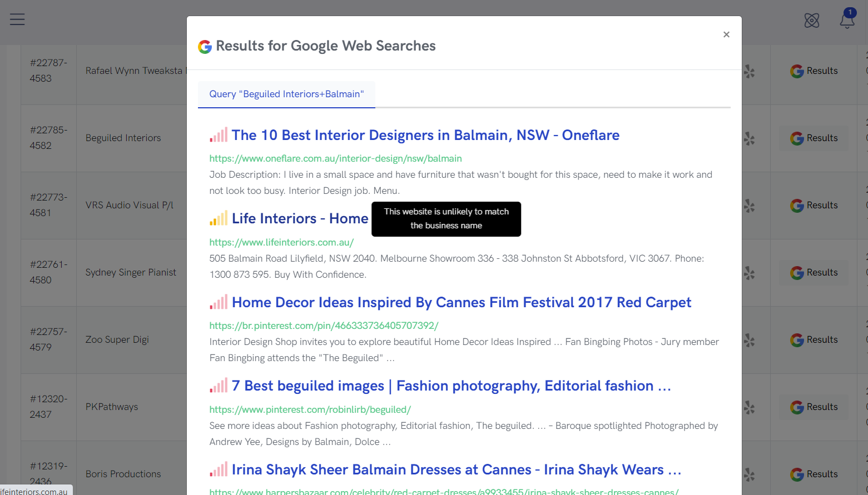This screenshot has width=868, height=495.
Task: Select the Query "Beguiled Interiors+Balmain" tab
Action: pos(286,94)
